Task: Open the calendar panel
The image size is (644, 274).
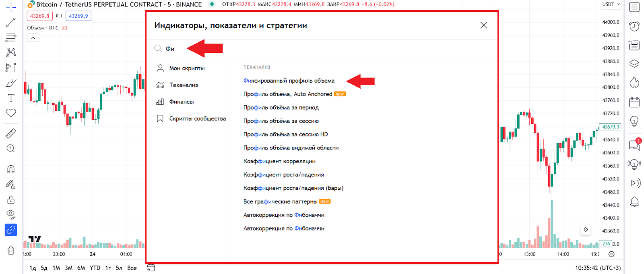Action: click(634, 102)
